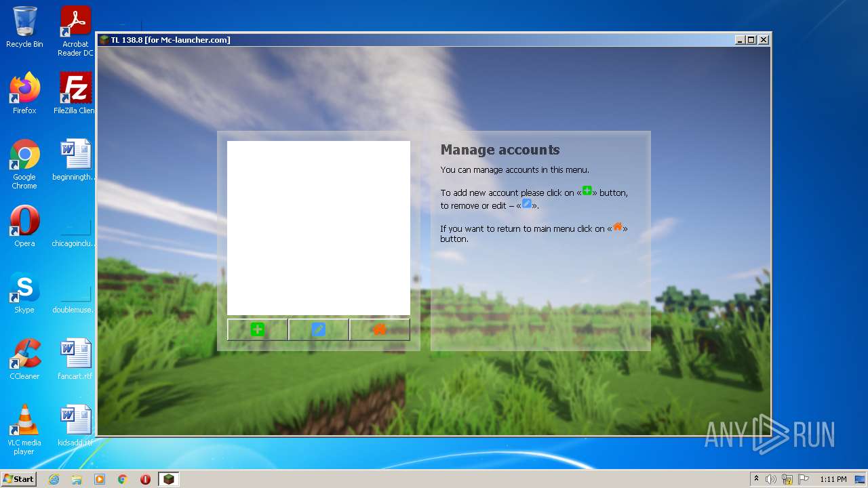Click the orange home return button
The width and height of the screenshot is (868, 488).
click(380, 329)
